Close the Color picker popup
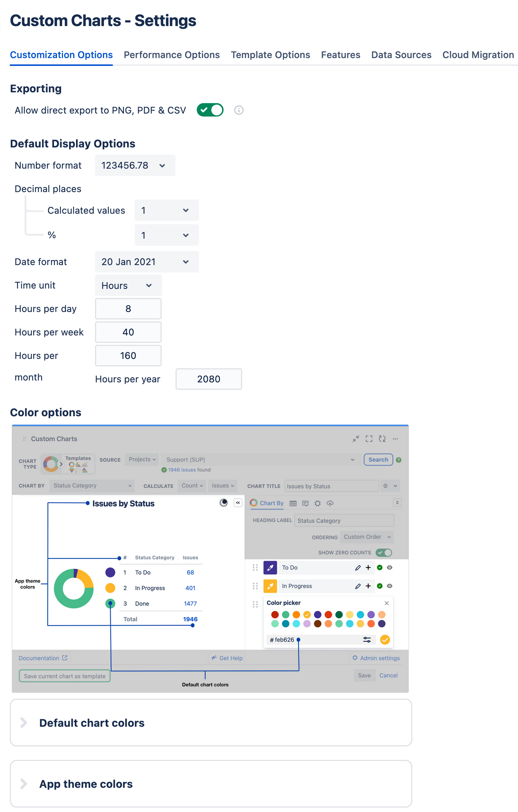518x812 pixels. (x=386, y=603)
